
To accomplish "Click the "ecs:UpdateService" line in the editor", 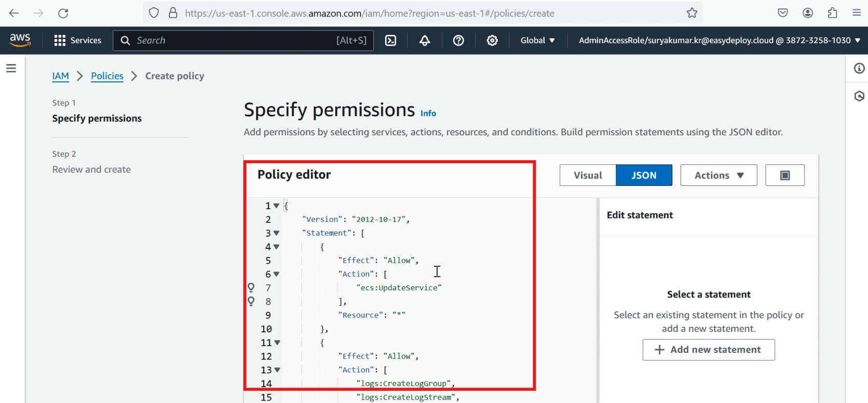I will pyautogui.click(x=399, y=288).
